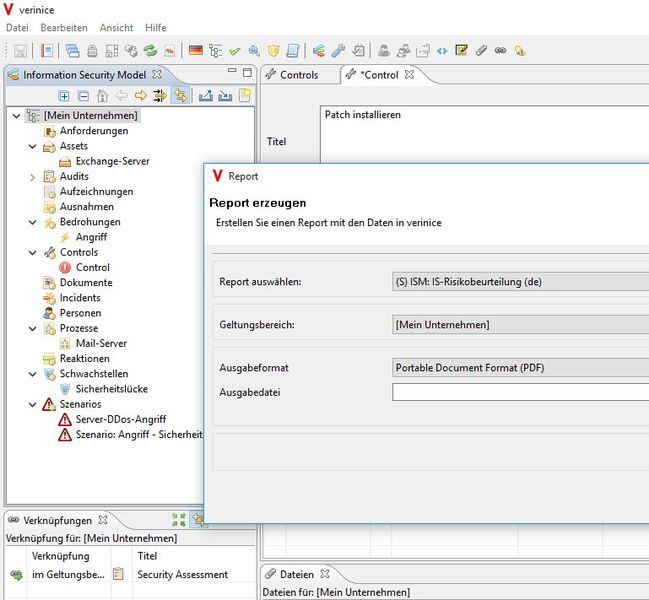Click the Ausgabedatei input field
649x600 pixels.
tap(520, 392)
